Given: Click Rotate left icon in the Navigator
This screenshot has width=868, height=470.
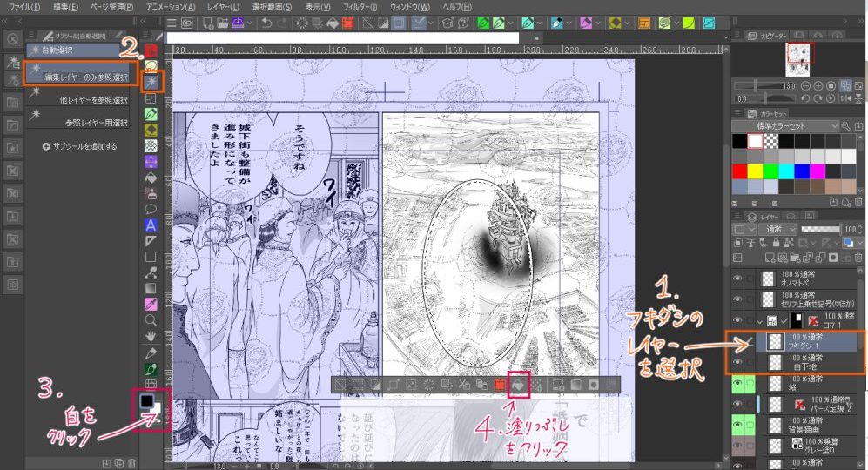Looking at the screenshot, I should click(x=806, y=98).
